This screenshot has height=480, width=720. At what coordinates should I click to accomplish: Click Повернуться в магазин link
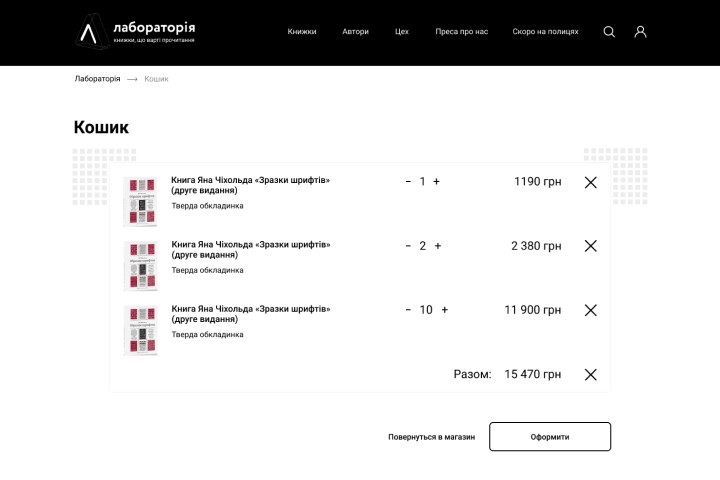click(x=432, y=437)
